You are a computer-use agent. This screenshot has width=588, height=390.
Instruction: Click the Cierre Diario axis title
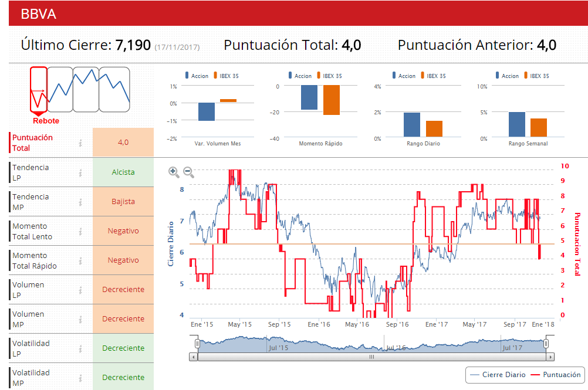pyautogui.click(x=171, y=244)
